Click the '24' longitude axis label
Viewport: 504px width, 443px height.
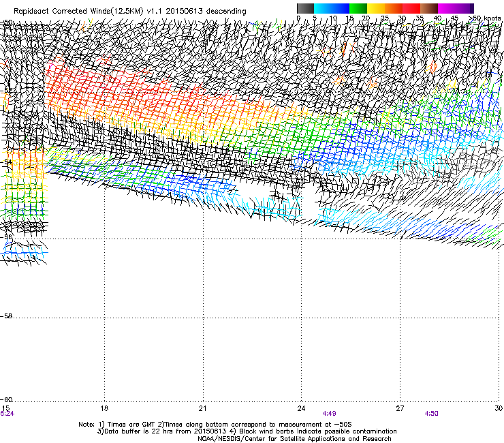click(301, 408)
